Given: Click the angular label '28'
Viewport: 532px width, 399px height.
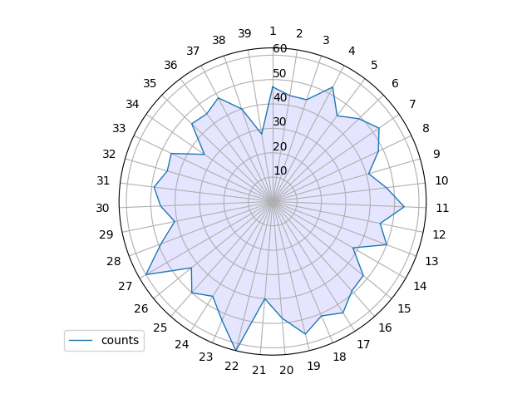Looking at the screenshot, I should (x=114, y=261).
